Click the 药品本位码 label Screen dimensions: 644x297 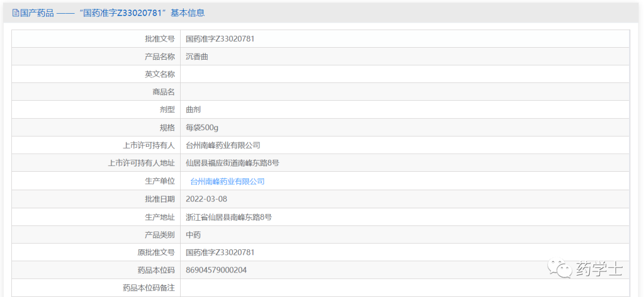tap(156, 270)
